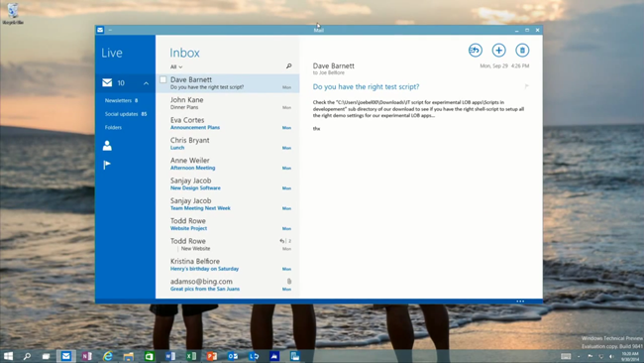Open Sanjay Jacob's Team Meeting Next Week email

click(228, 204)
